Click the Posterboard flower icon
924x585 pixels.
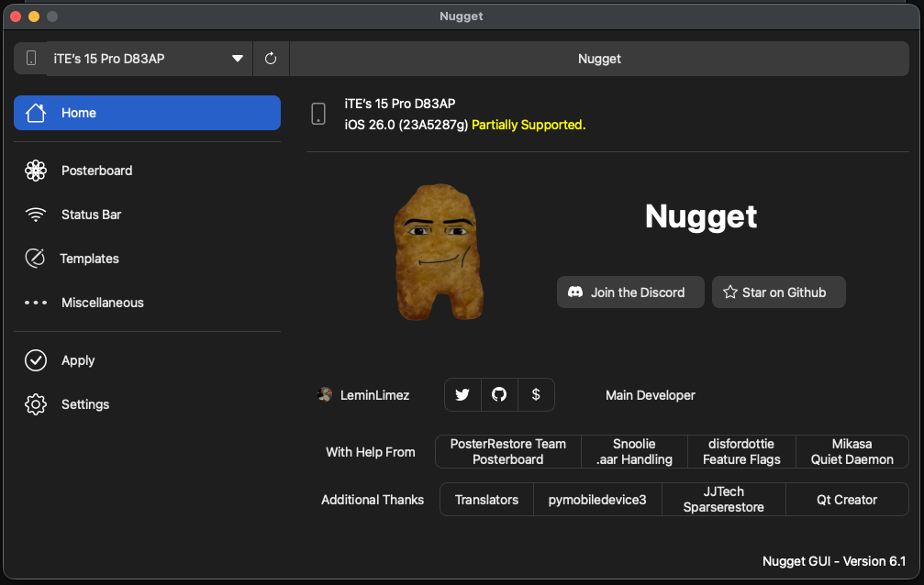point(36,171)
